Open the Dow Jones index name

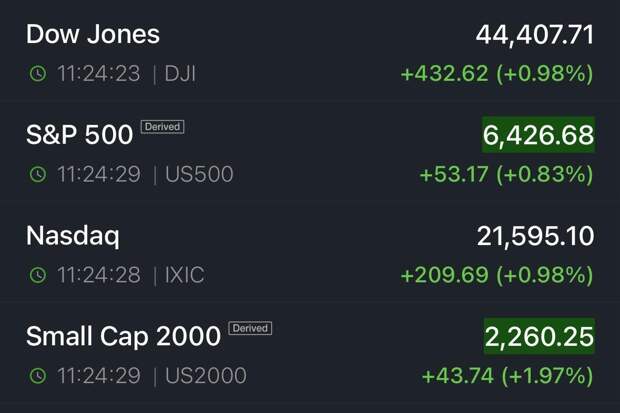point(92,34)
